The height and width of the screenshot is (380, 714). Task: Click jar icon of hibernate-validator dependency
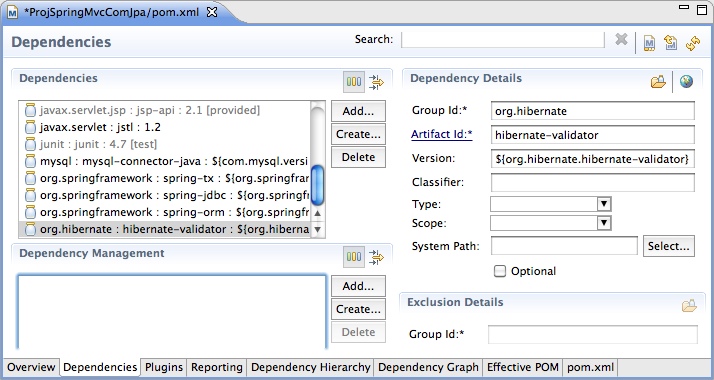click(30, 229)
